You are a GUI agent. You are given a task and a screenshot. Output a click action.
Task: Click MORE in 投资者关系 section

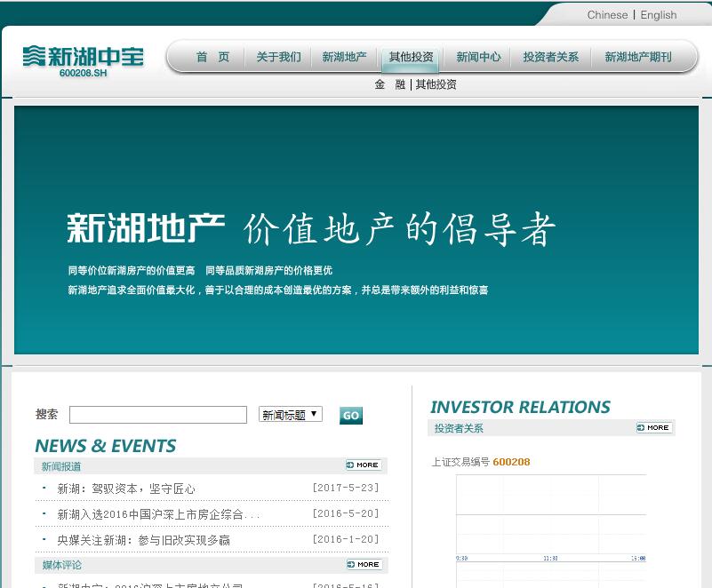coord(654,427)
